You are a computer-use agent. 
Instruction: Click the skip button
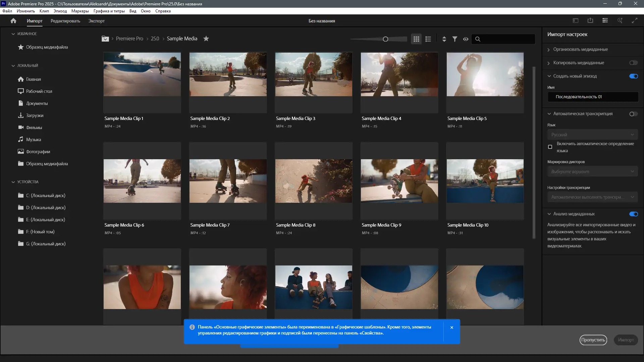click(x=593, y=340)
